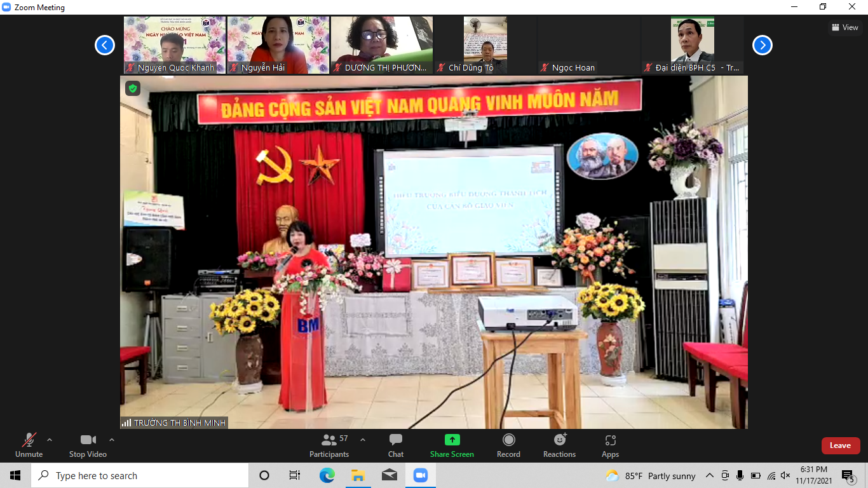The width and height of the screenshot is (868, 488).
Task: Click the TRƯỜNG TH BÌNH MINH speaker label
Action: tap(174, 423)
